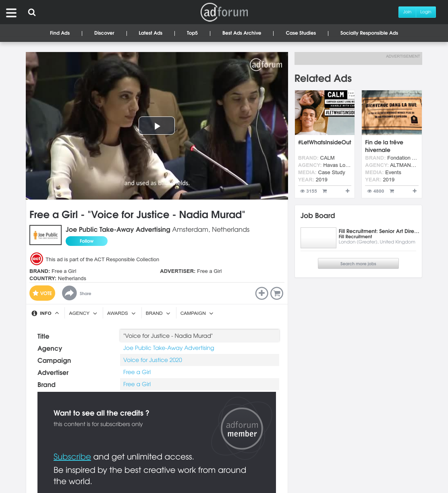Open Latest Ads menu item
This screenshot has height=493, width=448.
pos(151,33)
